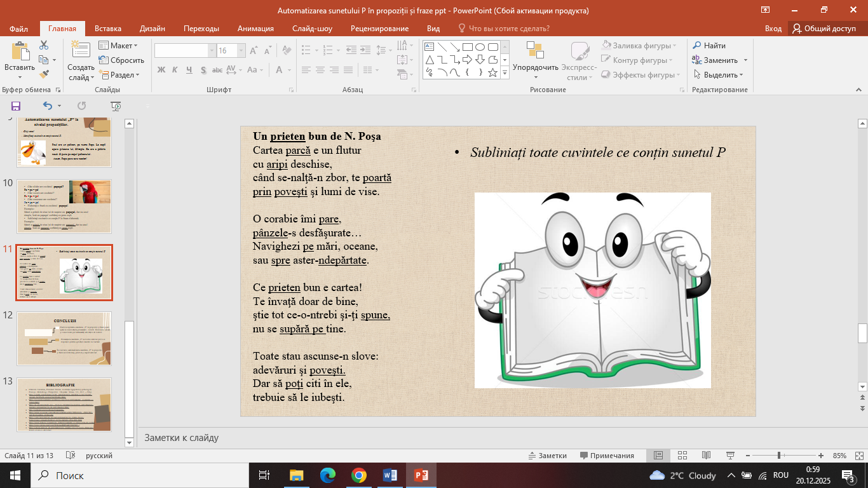Pick the star shape in shapes gallery
868x488 pixels.
[492, 72]
